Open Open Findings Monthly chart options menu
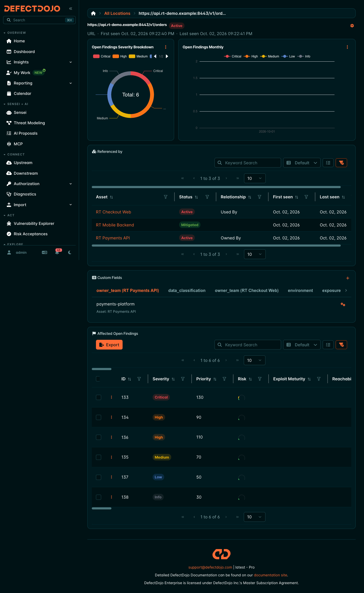The width and height of the screenshot is (364, 593). coord(347,47)
